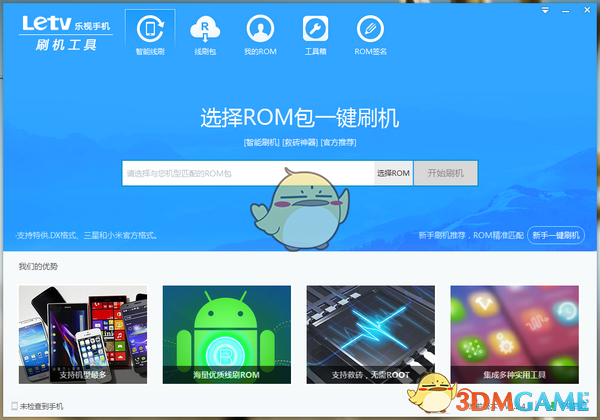
Task: Click the 选择ROM包一键刷机 headline
Action: (x=300, y=117)
